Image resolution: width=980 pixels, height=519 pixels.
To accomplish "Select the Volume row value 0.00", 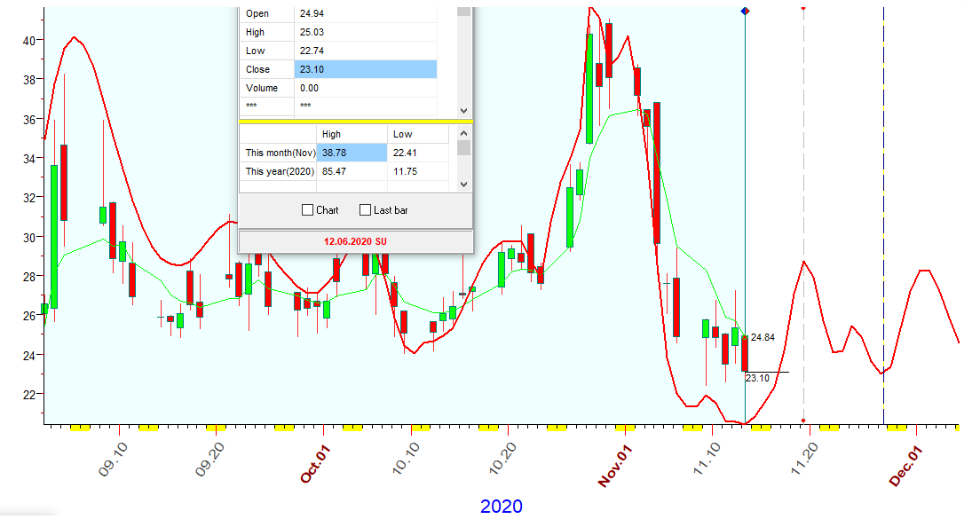I will (365, 88).
